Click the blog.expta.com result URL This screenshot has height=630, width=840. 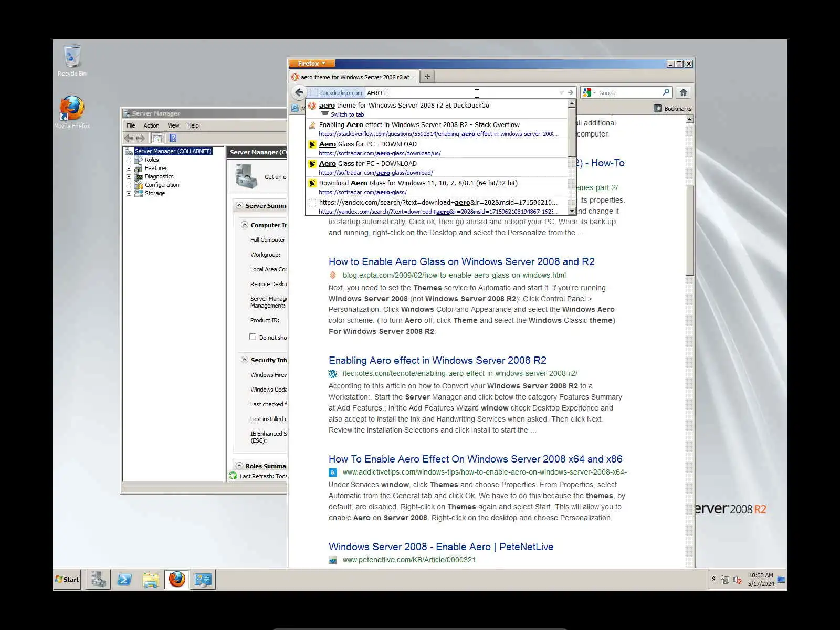tap(454, 275)
